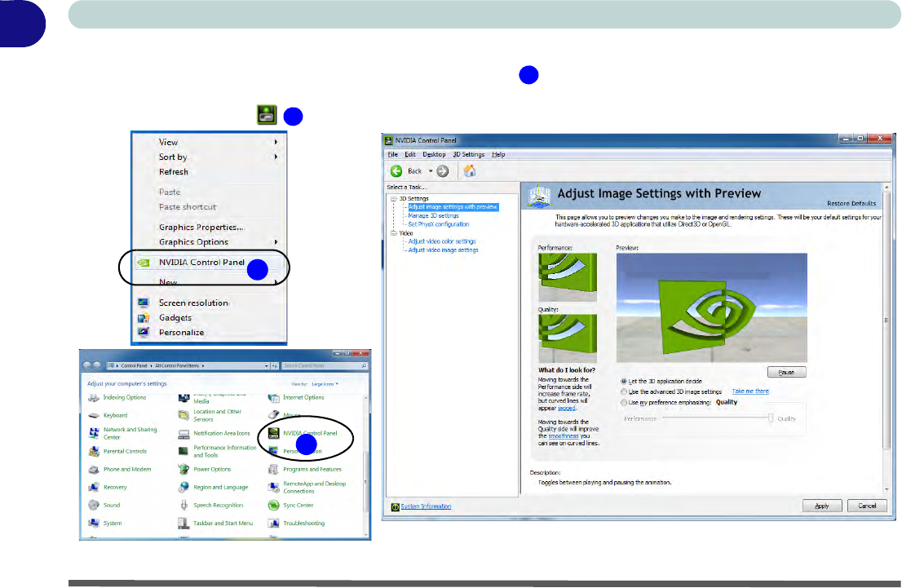
Task: Click the Programs and Features icon
Action: [x=273, y=470]
